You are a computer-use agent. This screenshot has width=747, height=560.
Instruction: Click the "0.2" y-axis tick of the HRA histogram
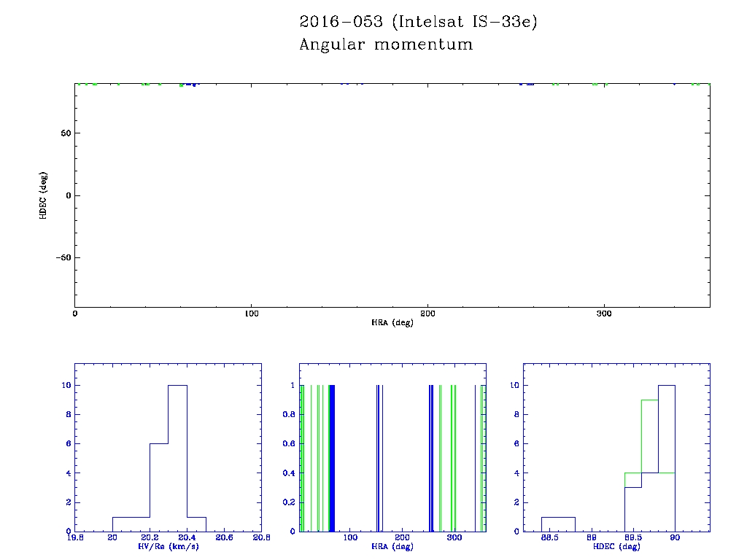pyautogui.click(x=289, y=502)
